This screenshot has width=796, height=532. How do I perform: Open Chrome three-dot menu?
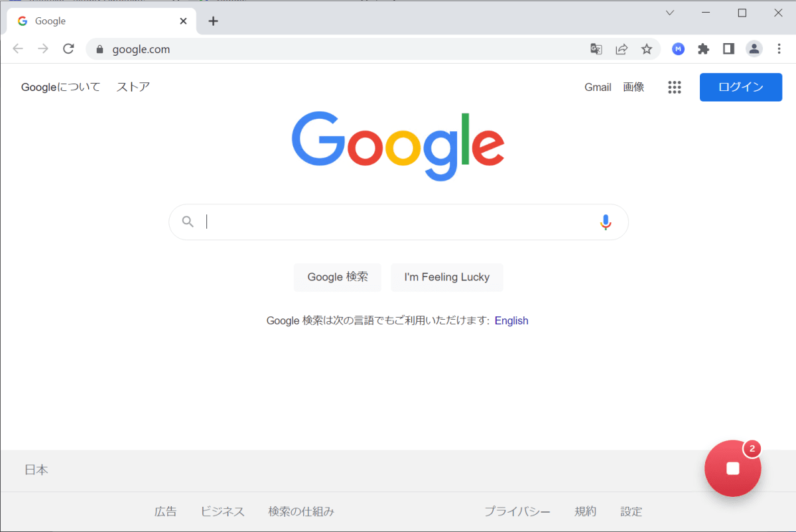pos(779,48)
